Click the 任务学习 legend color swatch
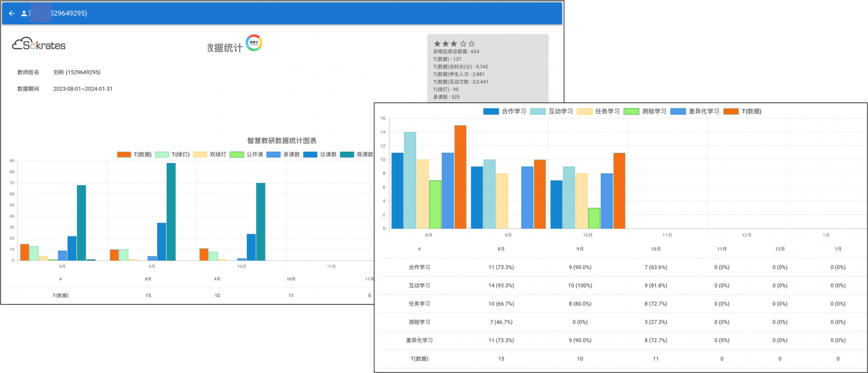The width and height of the screenshot is (868, 373). (x=584, y=111)
